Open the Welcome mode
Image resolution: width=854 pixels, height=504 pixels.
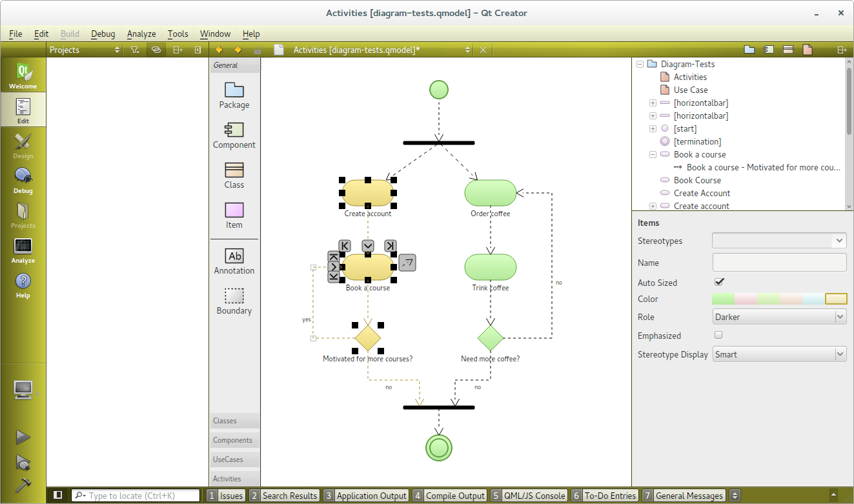23,76
